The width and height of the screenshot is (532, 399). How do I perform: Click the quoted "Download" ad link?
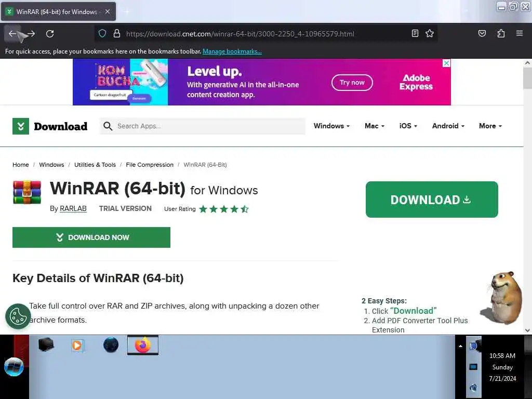(x=413, y=311)
